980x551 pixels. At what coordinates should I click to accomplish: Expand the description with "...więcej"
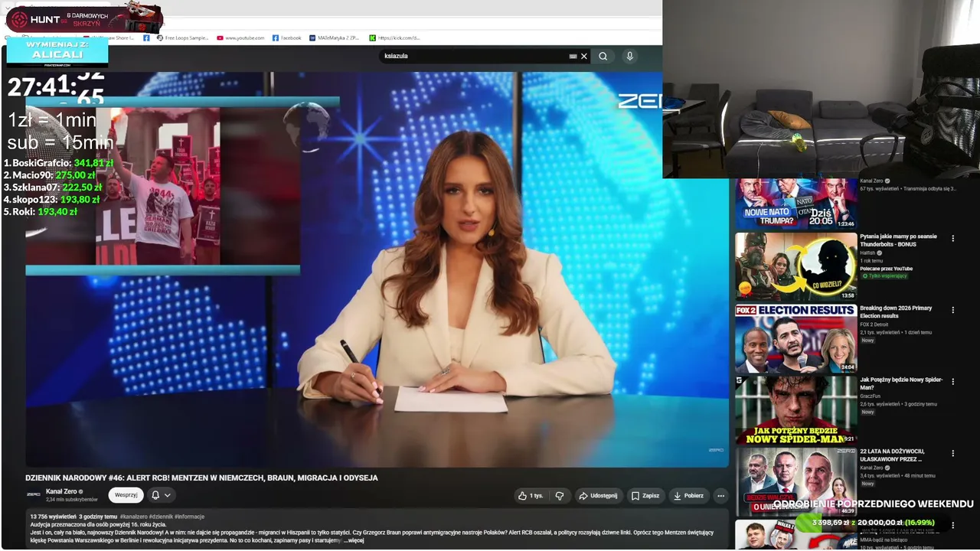click(355, 540)
